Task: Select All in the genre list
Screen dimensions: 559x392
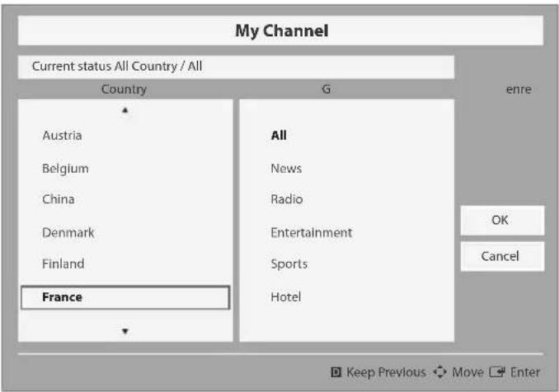Action: [279, 136]
